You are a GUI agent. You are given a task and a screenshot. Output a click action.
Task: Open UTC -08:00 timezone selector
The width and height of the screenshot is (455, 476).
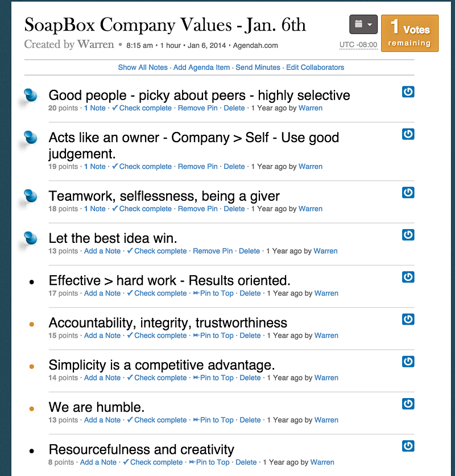358,45
